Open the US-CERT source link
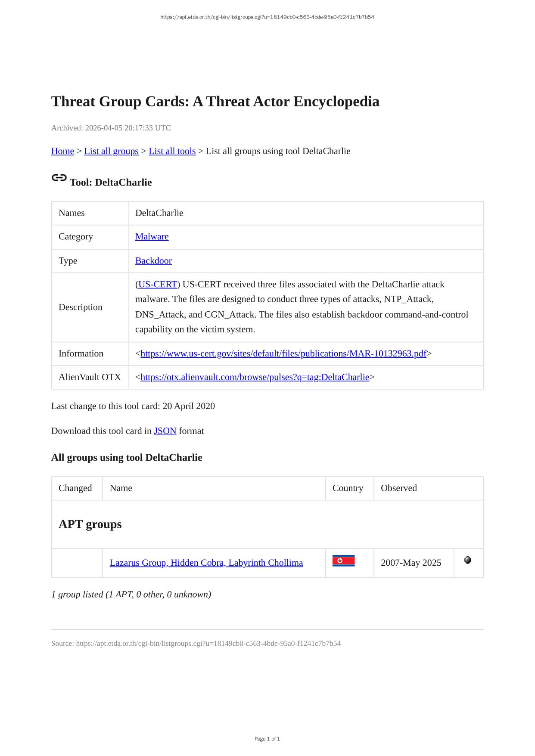This screenshot has height=756, width=535. (x=158, y=285)
